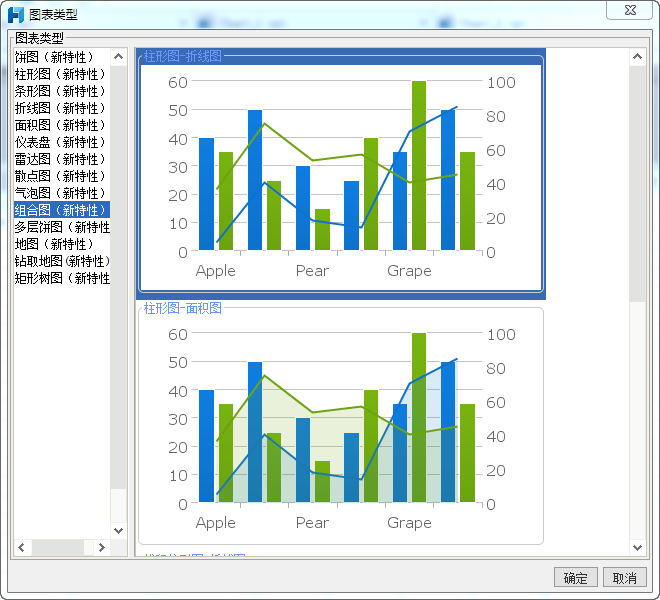Select 面积图(新特性) chart type
The width and height of the screenshot is (660, 600).
[x=62, y=125]
